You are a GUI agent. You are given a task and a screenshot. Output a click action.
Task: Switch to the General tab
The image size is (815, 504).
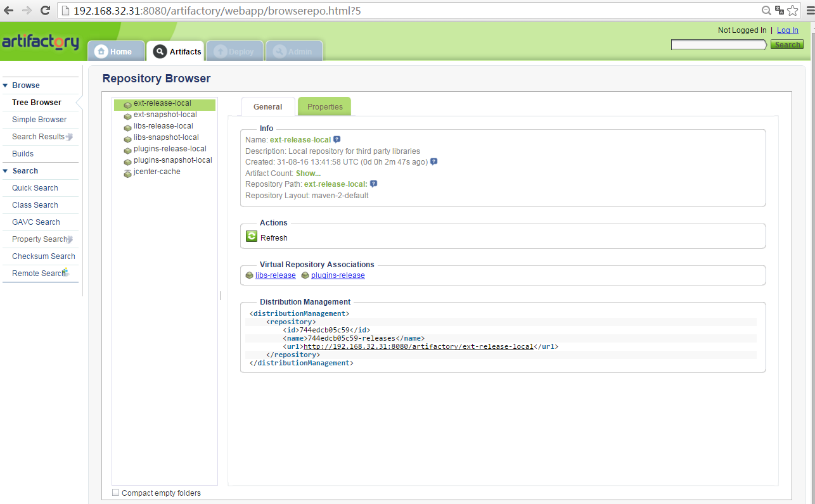268,107
